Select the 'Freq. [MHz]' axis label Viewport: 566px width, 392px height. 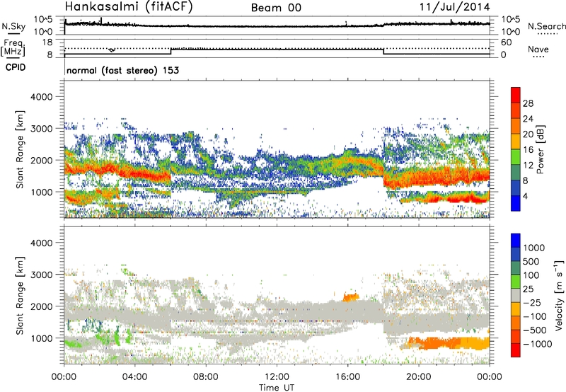pyautogui.click(x=13, y=47)
